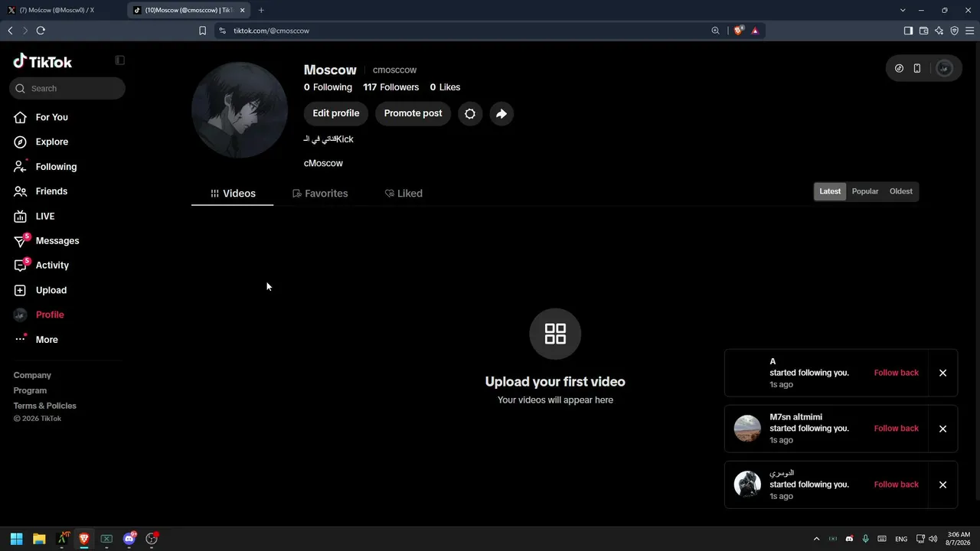
Task: Sort videos by Oldest
Action: [x=901, y=191]
